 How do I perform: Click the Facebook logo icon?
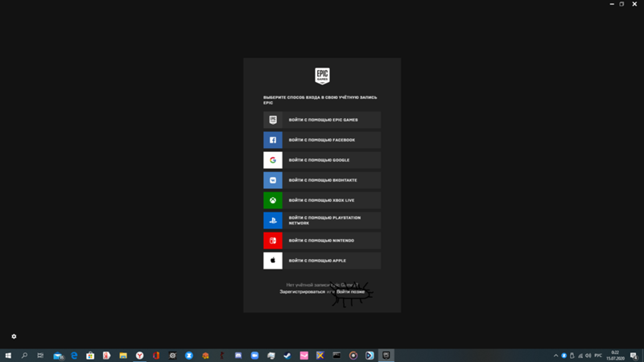coord(273,140)
